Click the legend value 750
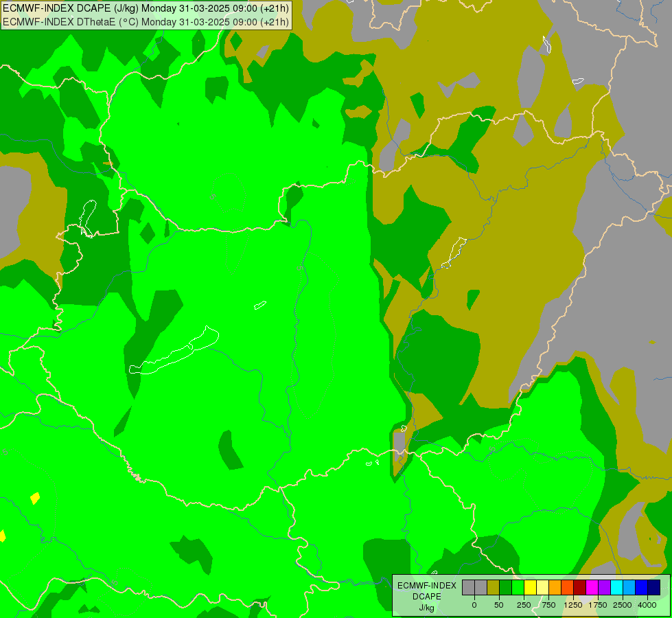The width and height of the screenshot is (672, 618). point(548,605)
